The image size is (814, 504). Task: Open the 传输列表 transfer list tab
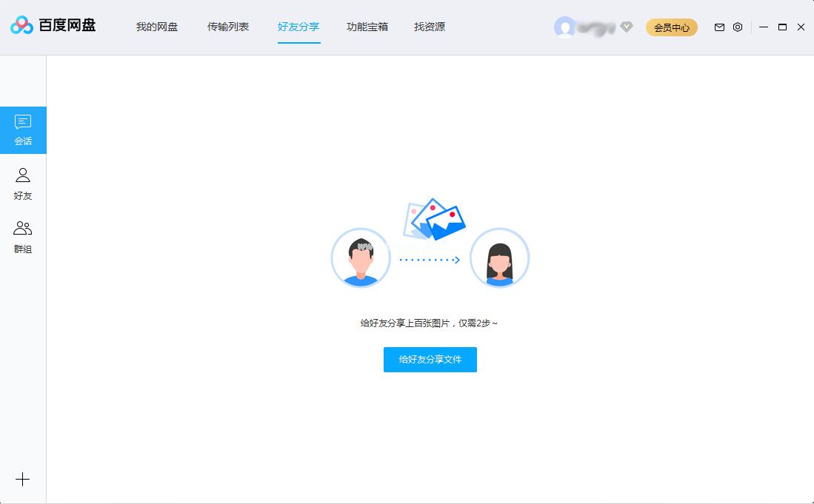coord(227,26)
